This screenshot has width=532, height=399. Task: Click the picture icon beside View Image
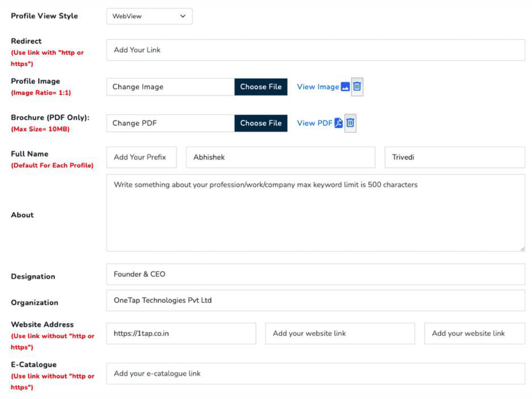[345, 87]
